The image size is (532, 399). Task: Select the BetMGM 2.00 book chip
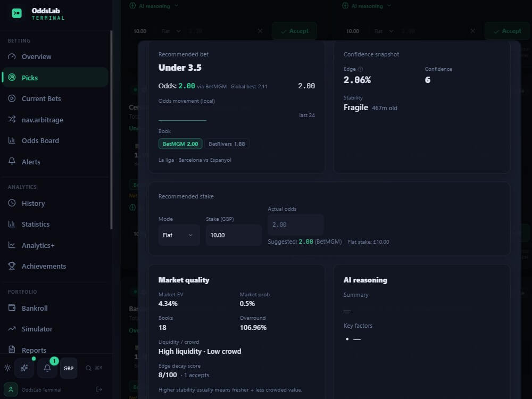pos(180,144)
